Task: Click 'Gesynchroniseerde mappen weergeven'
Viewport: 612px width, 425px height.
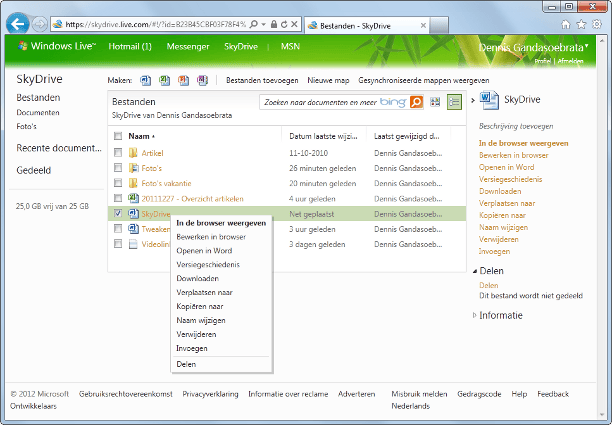Action: pyautogui.click(x=424, y=80)
